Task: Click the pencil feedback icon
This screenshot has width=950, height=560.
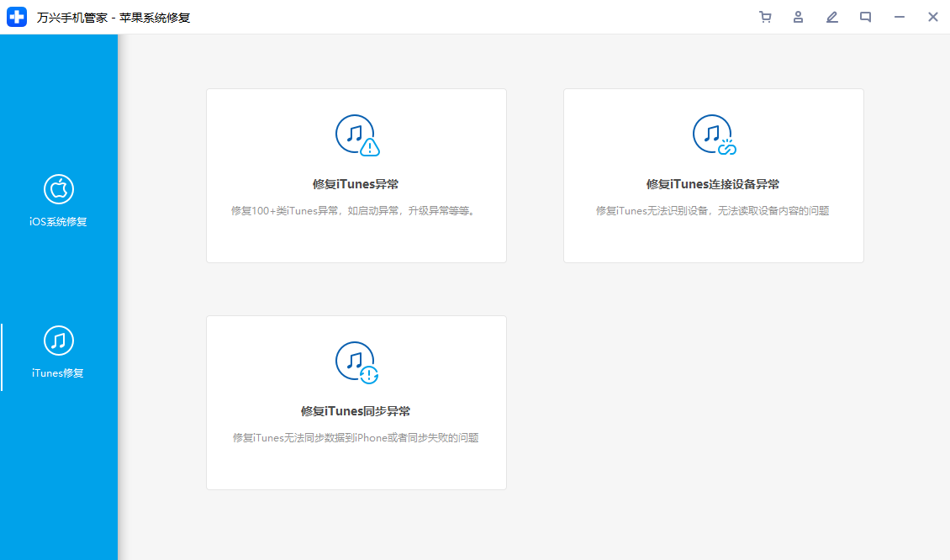Action: (831, 17)
